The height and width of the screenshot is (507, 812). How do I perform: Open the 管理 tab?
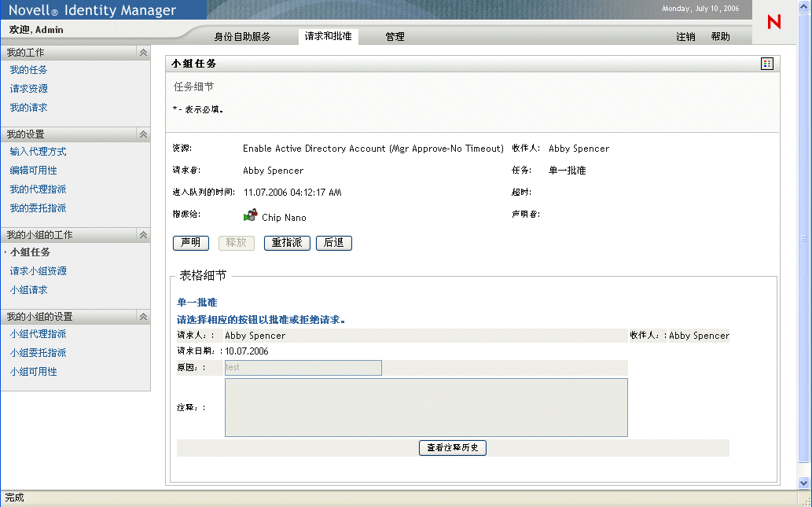click(395, 37)
